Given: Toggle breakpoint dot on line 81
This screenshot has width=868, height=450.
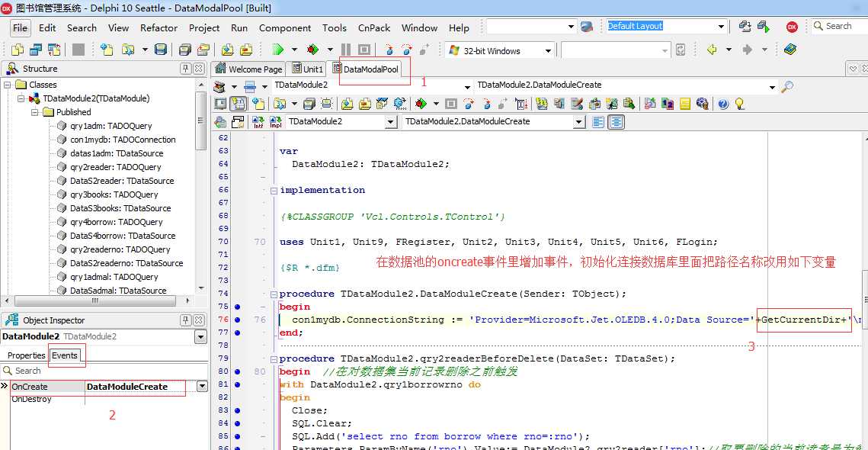Looking at the screenshot, I should click(x=237, y=384).
